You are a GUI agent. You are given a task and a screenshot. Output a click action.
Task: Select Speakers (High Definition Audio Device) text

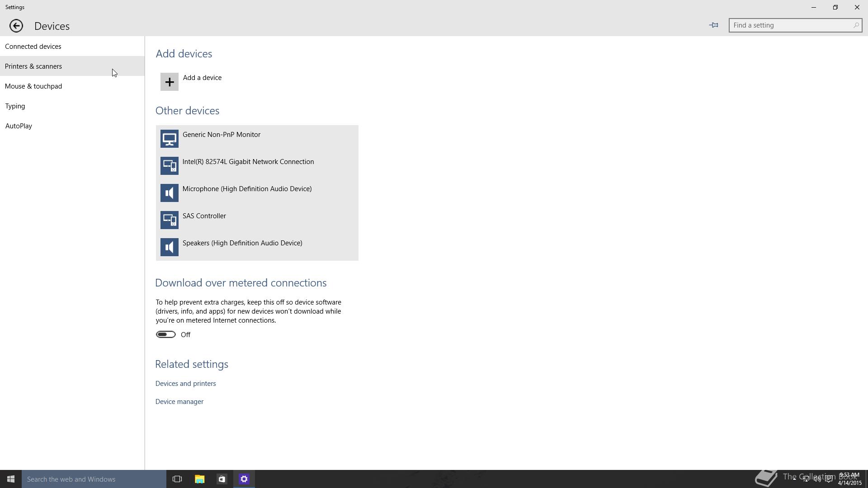click(242, 243)
